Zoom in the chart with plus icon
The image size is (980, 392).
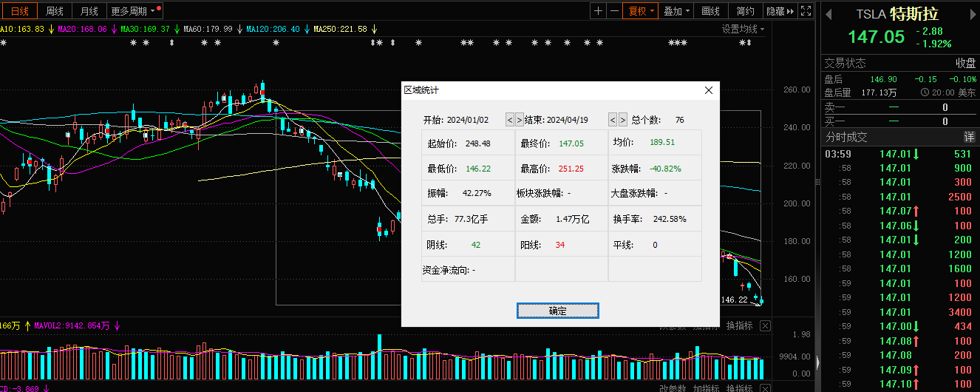tap(598, 11)
